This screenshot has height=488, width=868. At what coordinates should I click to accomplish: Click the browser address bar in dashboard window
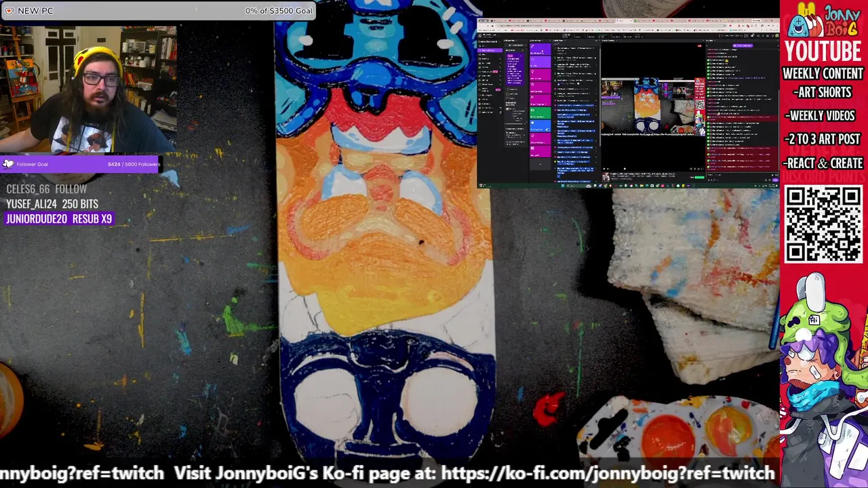(612, 26)
